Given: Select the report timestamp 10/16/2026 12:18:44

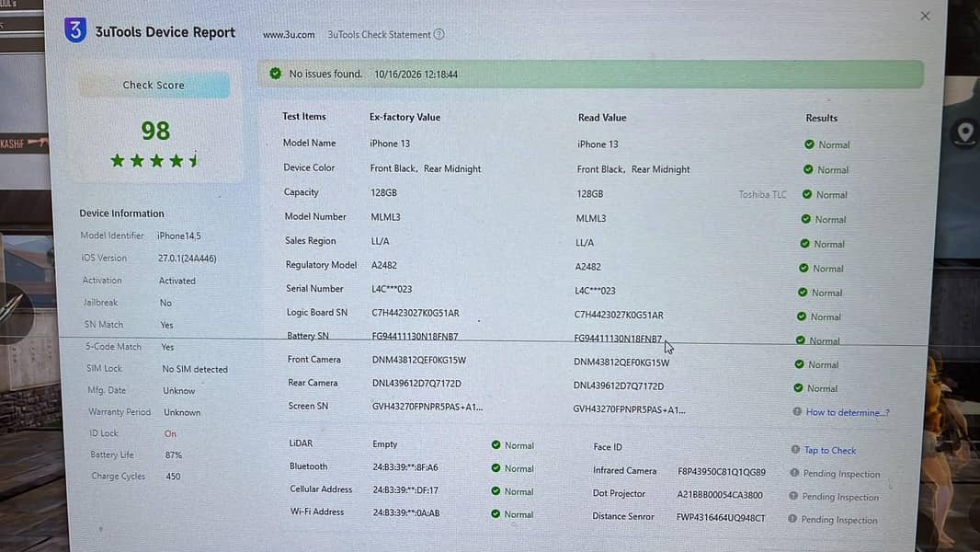Looking at the screenshot, I should [x=416, y=75].
